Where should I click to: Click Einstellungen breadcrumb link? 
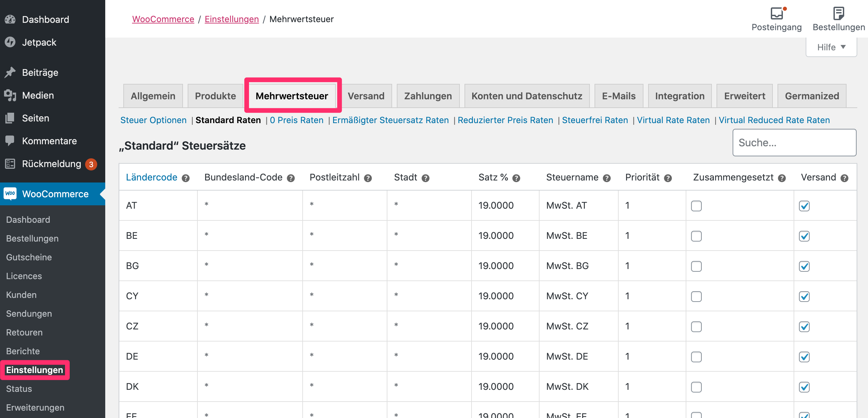pyautogui.click(x=232, y=19)
